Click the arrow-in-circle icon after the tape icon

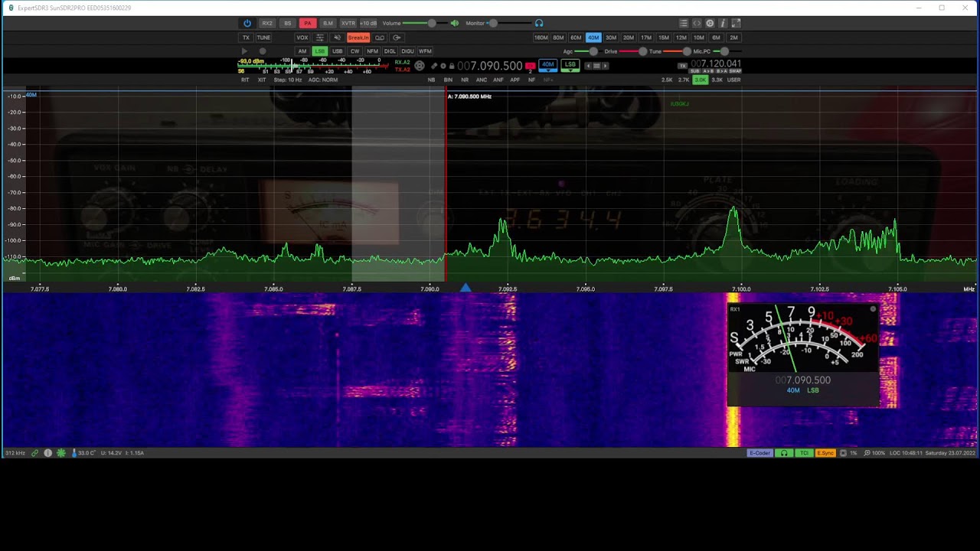click(x=397, y=37)
